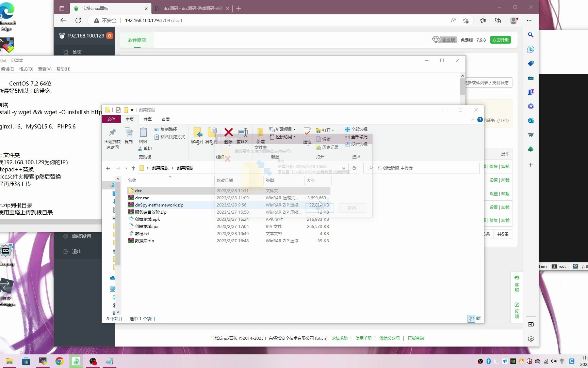Image resolution: width=588 pixels, height=368 pixels.
Task: Click the Properties icon in ribbon
Action: (x=307, y=136)
